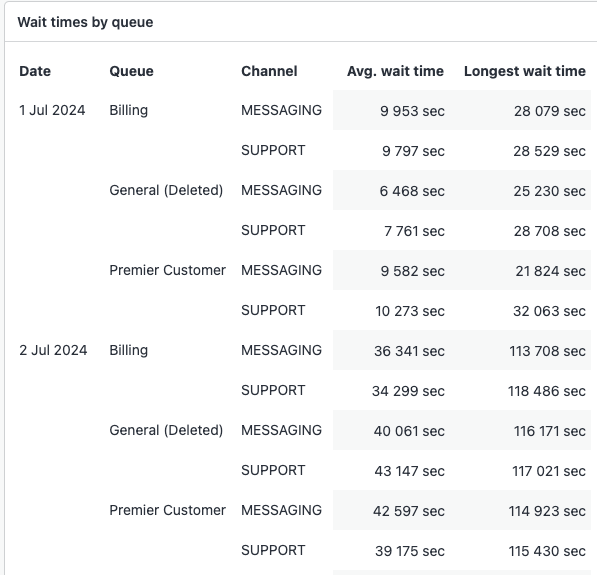Select the 2 Jul 2024 date cell
This screenshot has height=575, width=597.
pos(53,350)
